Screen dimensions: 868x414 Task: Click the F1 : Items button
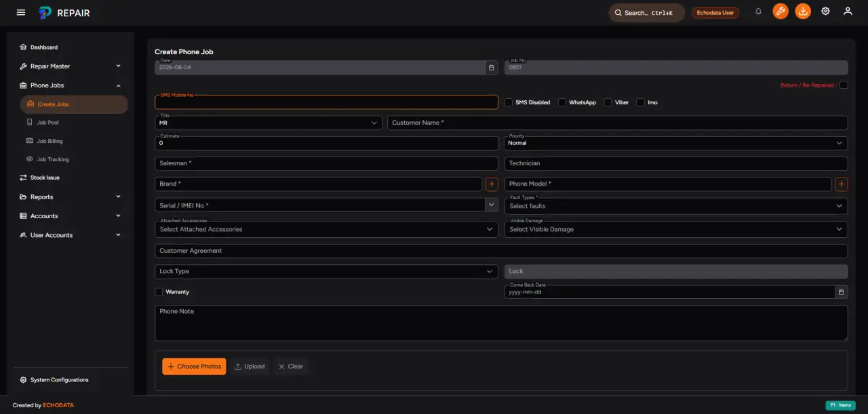[x=840, y=405]
